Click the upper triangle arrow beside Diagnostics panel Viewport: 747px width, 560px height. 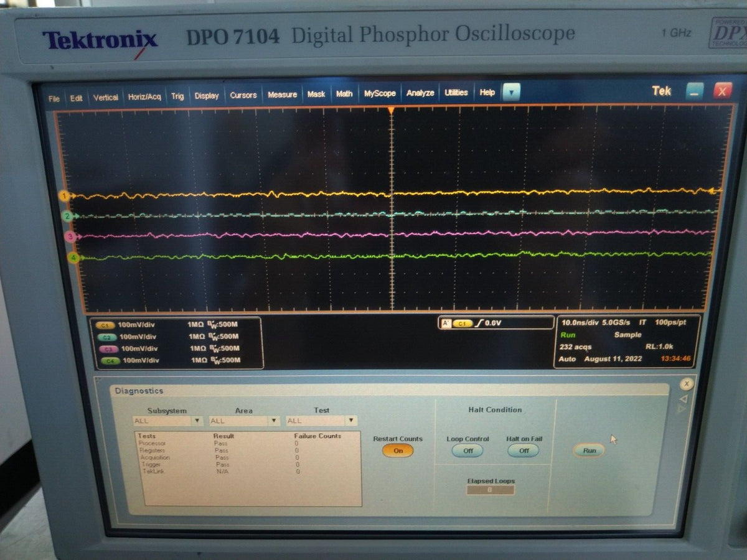(x=683, y=399)
